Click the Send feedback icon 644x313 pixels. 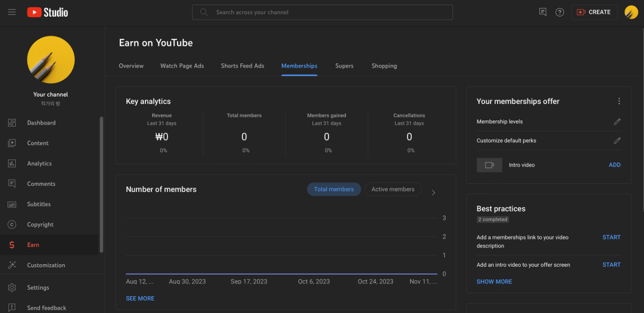[12, 308]
